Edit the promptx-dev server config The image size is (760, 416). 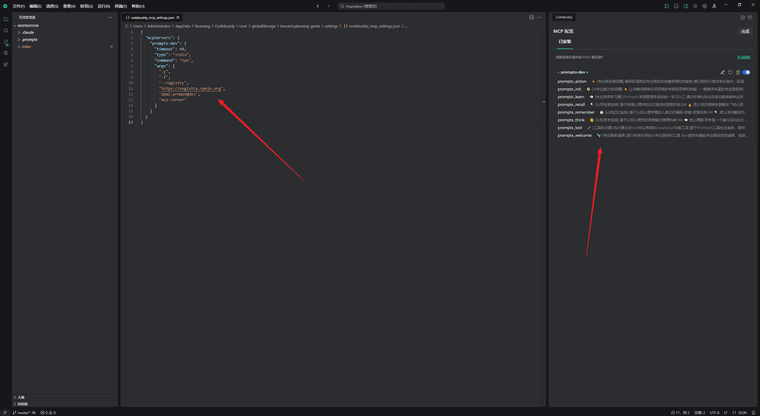pyautogui.click(x=722, y=72)
